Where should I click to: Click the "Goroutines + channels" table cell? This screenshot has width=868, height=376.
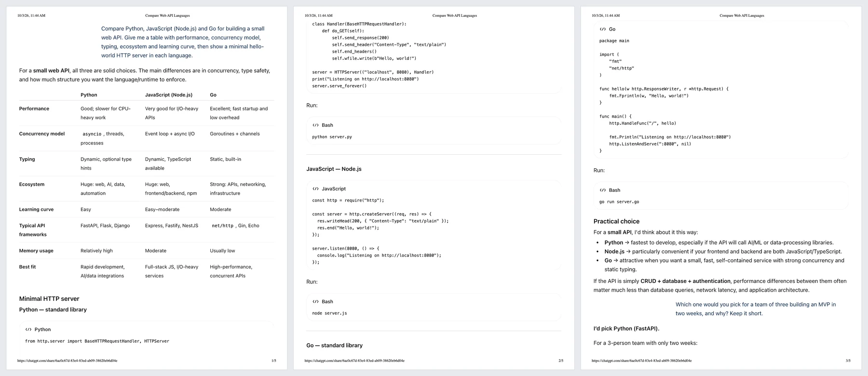pyautogui.click(x=235, y=134)
